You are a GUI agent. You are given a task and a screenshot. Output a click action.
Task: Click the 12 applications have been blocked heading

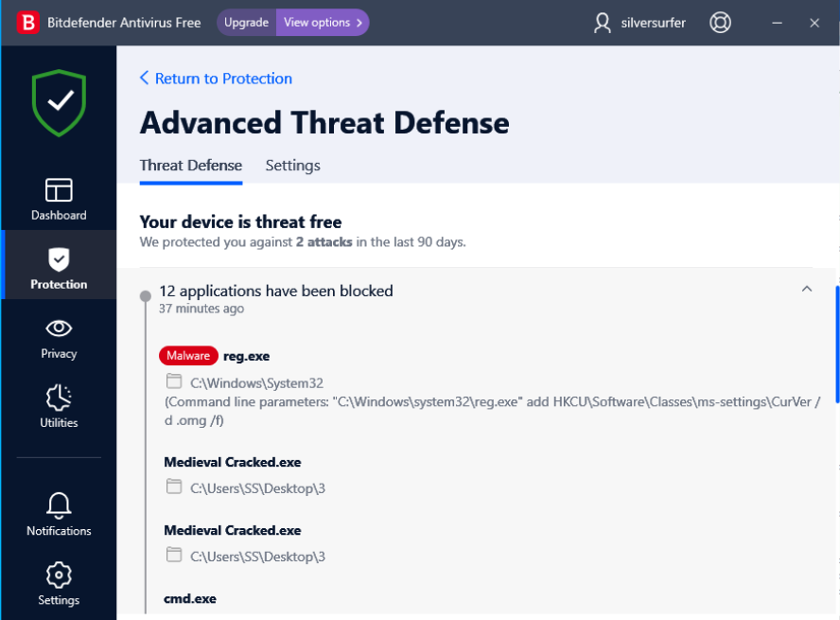pos(276,291)
